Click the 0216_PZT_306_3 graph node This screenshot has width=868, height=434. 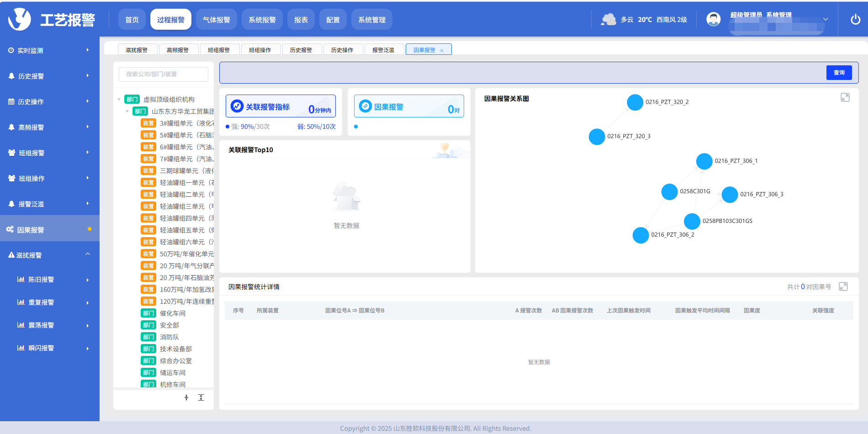pos(730,195)
